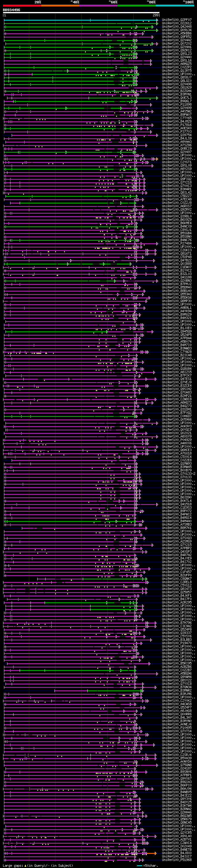Select hit UniRef100_P04929
197x868 pixels.
click(177, 440)
